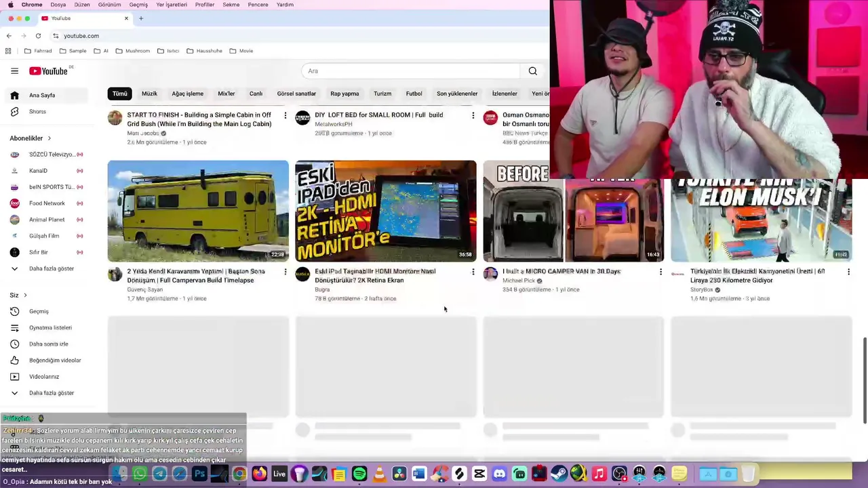The image size is (868, 488).
Task: Select the Görsel sanatlar filter chip
Action: point(296,94)
